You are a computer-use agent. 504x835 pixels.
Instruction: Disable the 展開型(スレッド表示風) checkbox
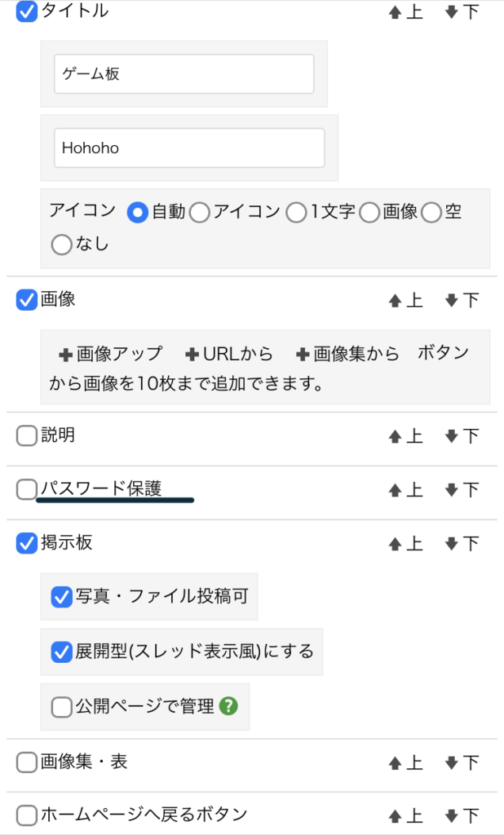pyautogui.click(x=62, y=652)
